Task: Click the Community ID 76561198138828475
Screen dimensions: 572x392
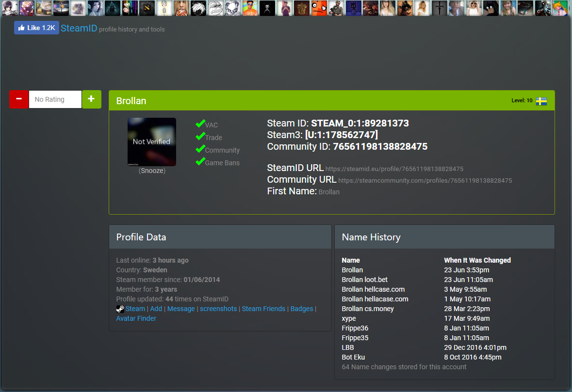Action: pos(380,146)
